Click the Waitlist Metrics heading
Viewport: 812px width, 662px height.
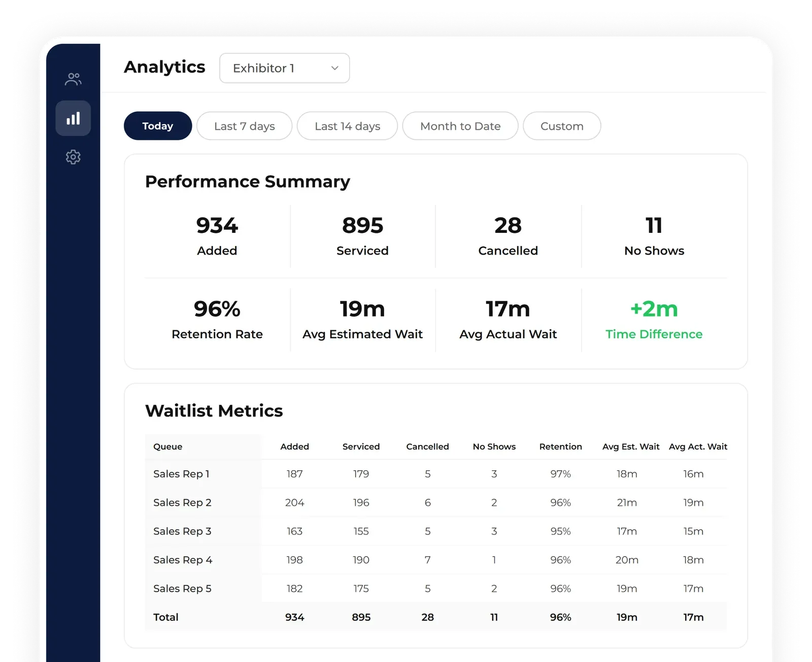pos(214,411)
